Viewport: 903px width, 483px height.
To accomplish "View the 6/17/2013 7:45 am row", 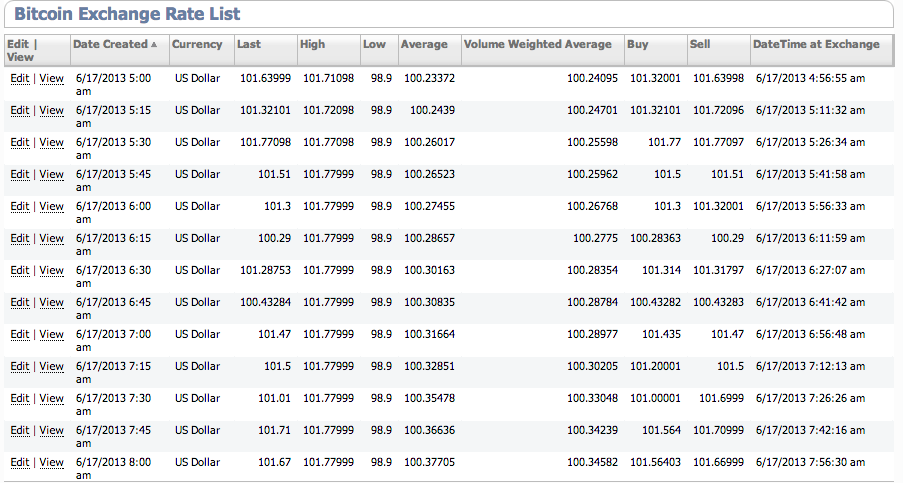I will pos(51,431).
